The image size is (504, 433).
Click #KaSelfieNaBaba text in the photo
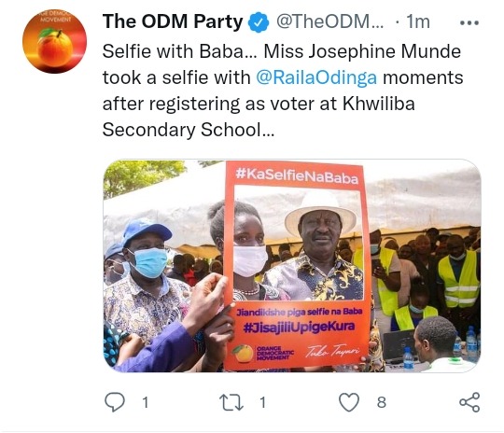click(x=297, y=175)
